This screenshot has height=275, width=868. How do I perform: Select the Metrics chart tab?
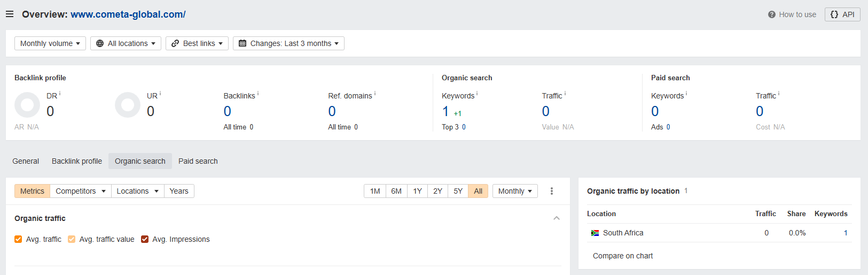(32, 191)
